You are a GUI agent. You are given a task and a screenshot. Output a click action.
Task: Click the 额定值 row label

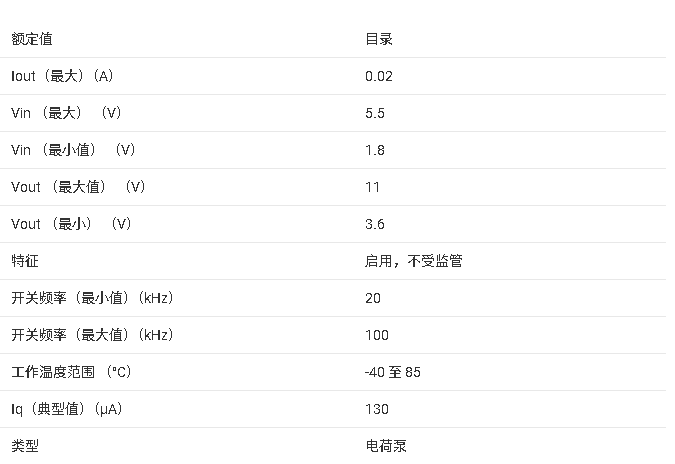(32, 39)
